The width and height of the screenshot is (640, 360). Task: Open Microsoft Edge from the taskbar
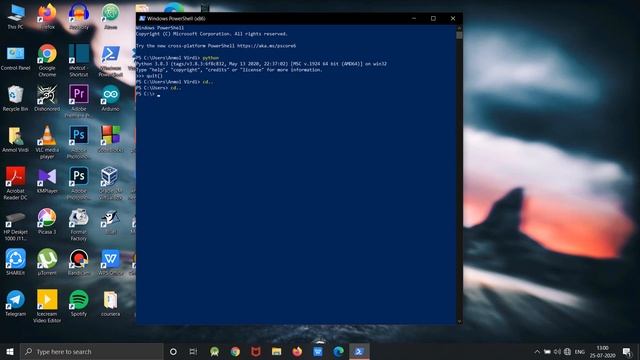click(338, 351)
